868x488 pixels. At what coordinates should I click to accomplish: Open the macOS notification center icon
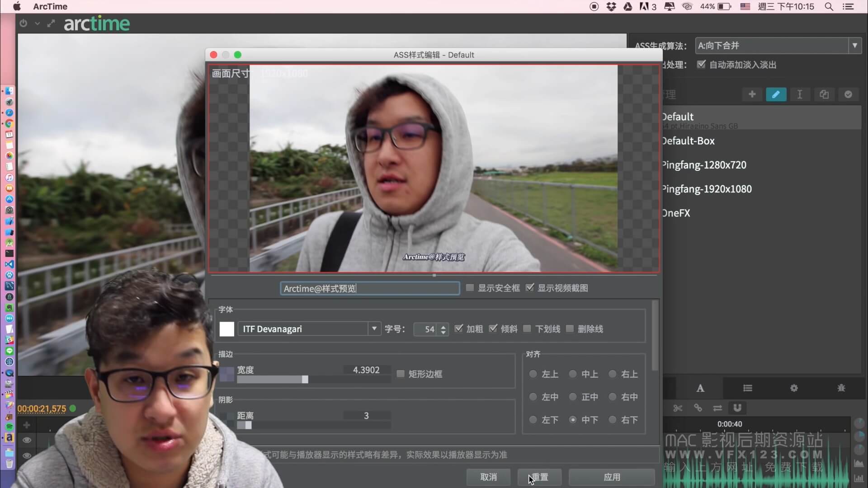coord(848,6)
